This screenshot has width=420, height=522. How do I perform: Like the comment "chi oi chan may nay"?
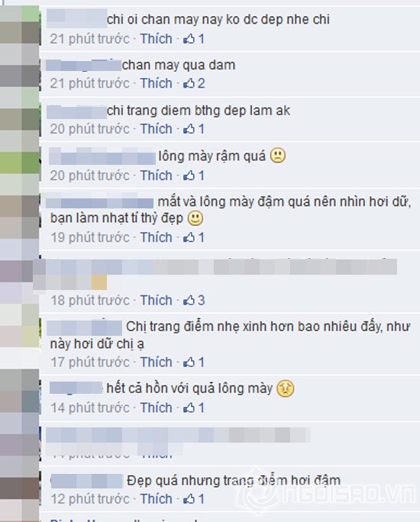tap(156, 39)
